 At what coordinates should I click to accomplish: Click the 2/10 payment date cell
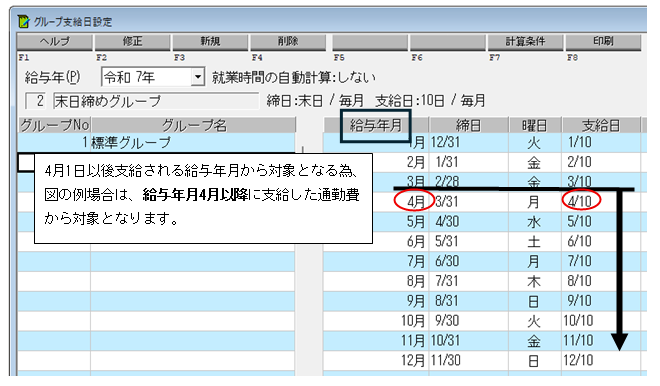point(601,162)
